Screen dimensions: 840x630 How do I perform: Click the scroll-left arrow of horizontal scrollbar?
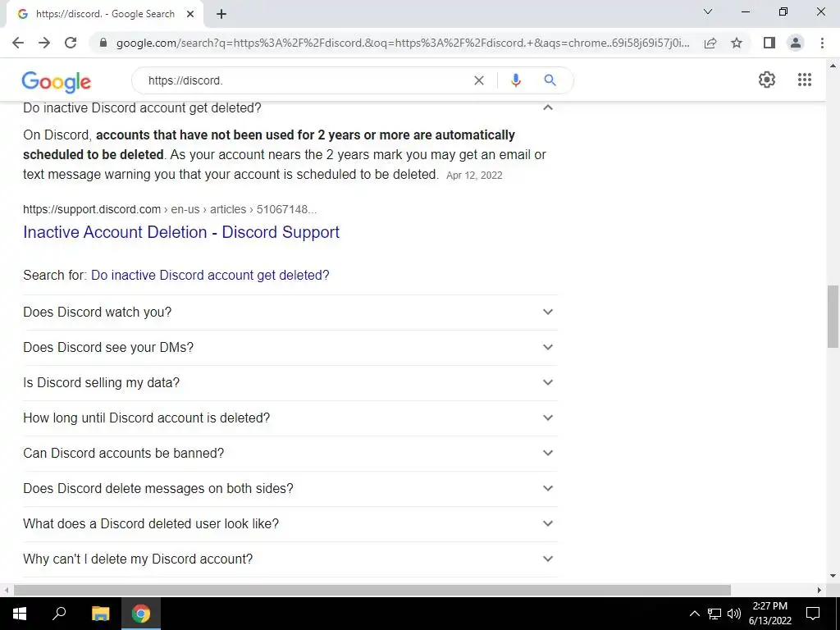point(6,590)
